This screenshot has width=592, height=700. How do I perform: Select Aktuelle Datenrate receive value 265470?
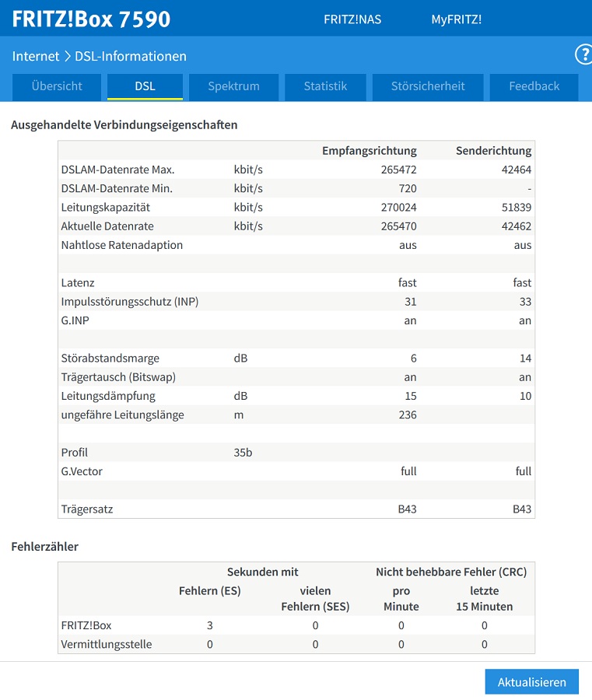coord(398,226)
